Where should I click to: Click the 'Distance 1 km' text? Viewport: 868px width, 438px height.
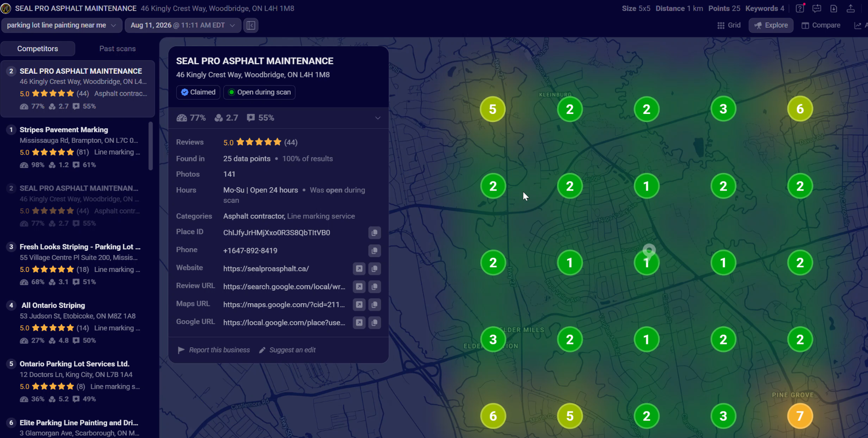click(679, 8)
